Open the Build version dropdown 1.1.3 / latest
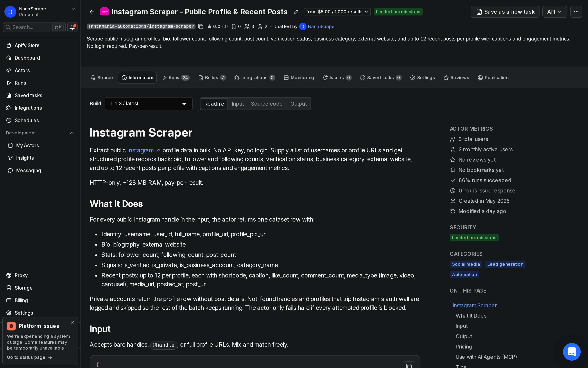 point(148,104)
